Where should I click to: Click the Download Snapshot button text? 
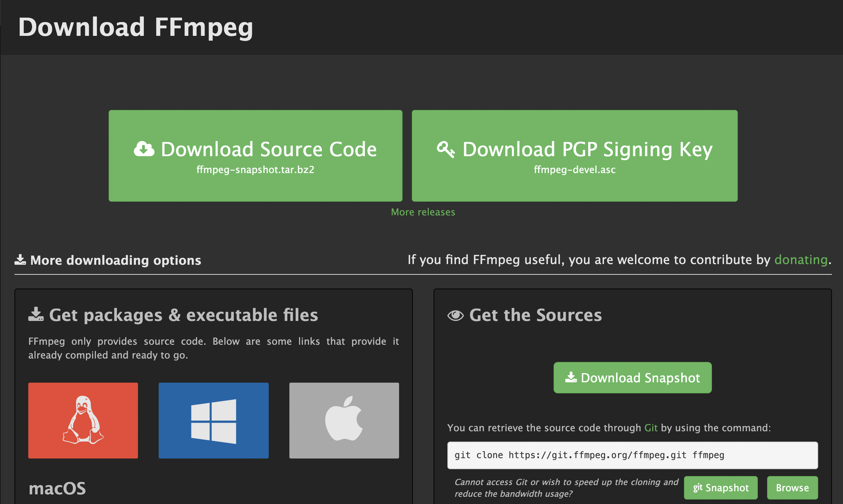[641, 378]
